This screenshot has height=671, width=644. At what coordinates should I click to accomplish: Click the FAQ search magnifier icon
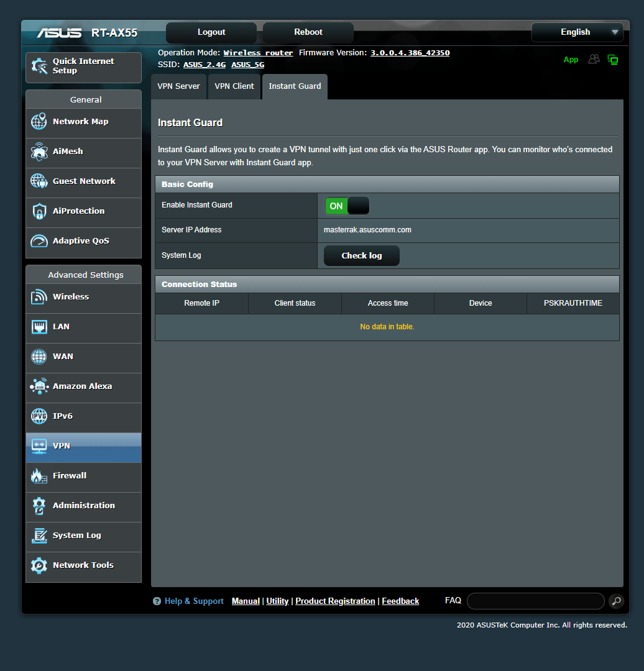[x=616, y=601]
